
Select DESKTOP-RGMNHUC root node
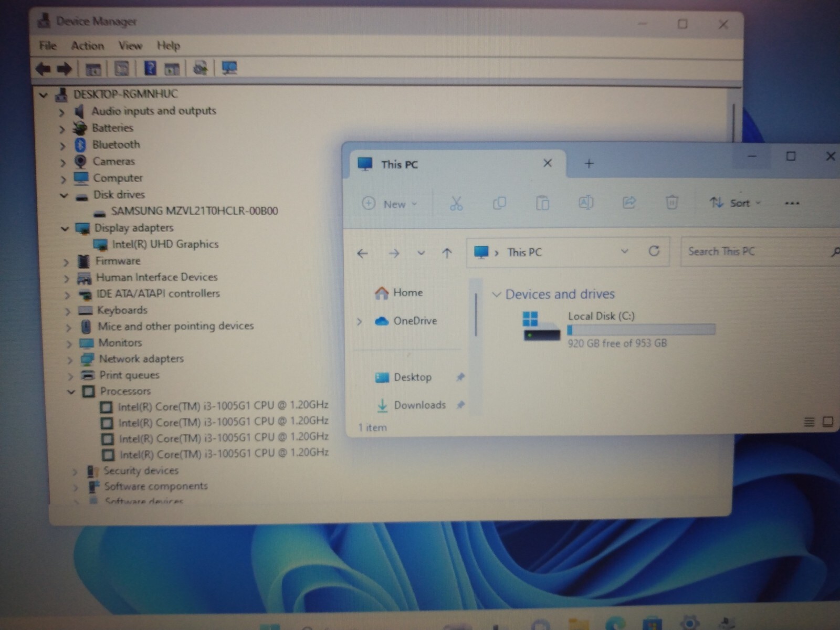pos(125,94)
